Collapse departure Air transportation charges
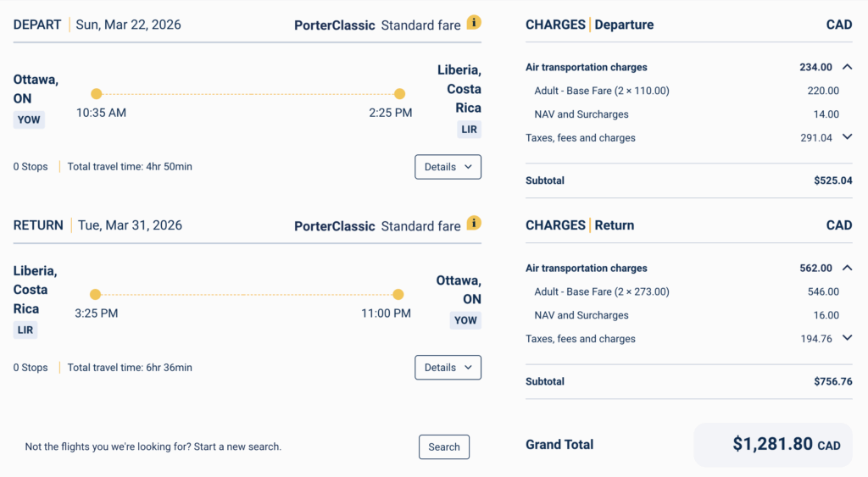The width and height of the screenshot is (868, 477). (847, 67)
